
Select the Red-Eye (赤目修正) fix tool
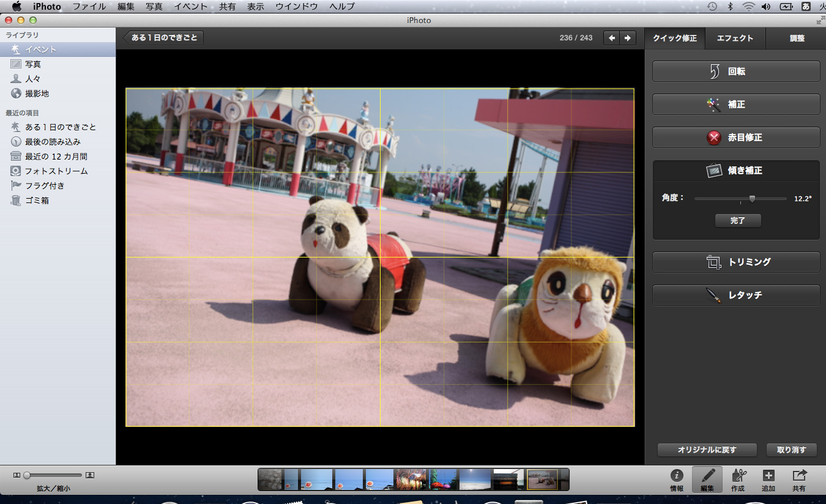click(x=714, y=138)
